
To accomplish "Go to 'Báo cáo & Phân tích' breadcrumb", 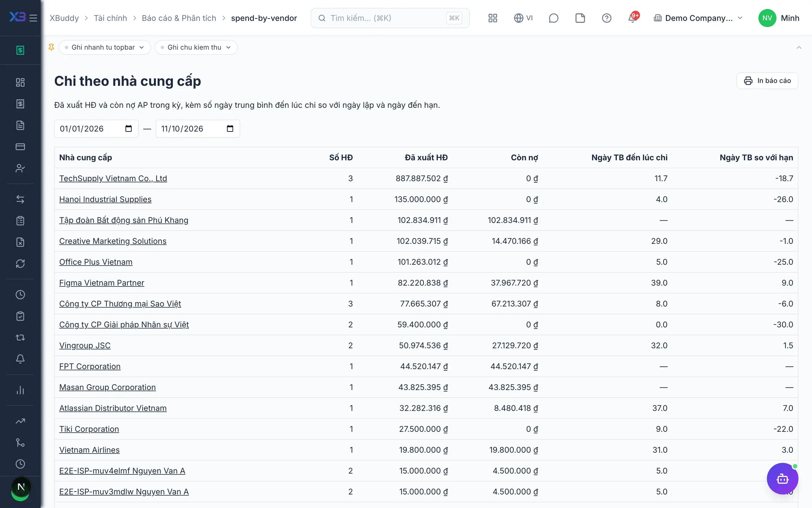I will coord(179,18).
